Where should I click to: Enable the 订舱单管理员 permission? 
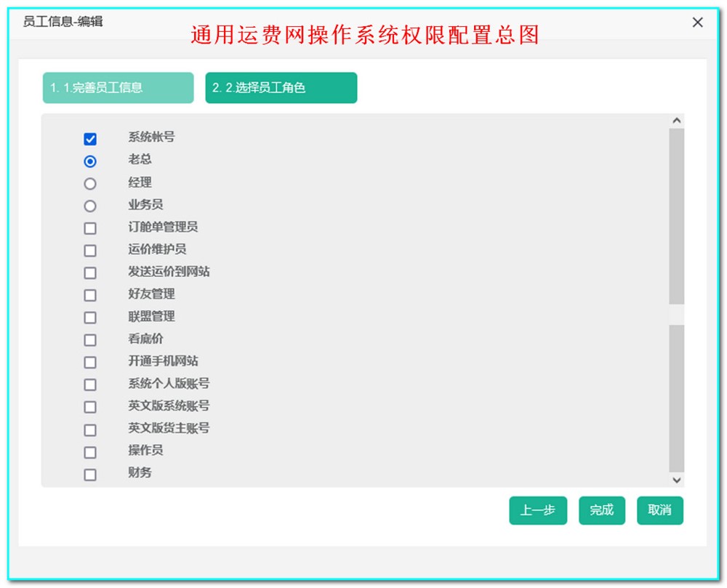90,227
